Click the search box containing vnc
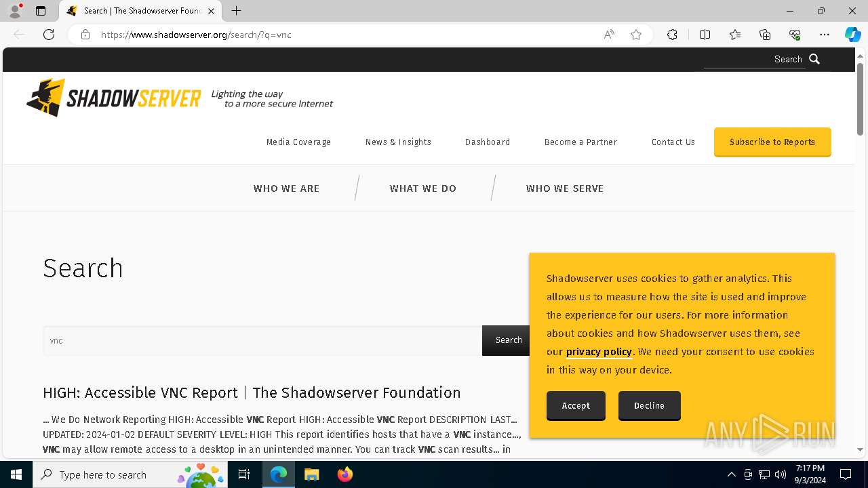This screenshot has height=488, width=868. (x=262, y=340)
